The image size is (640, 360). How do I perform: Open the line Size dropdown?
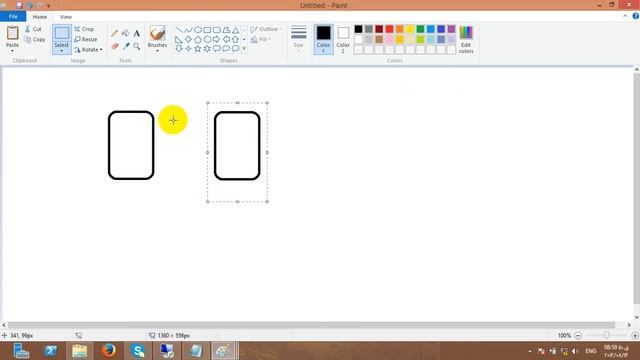tap(298, 39)
